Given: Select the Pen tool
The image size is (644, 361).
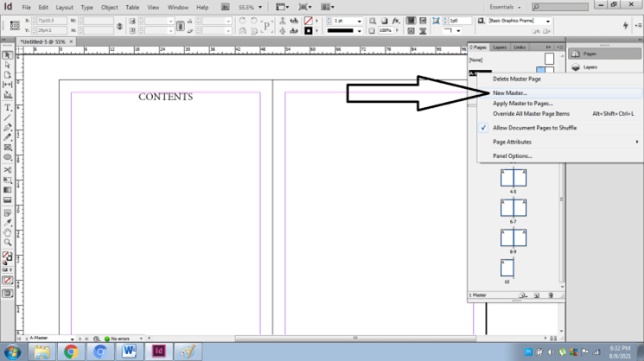Looking at the screenshot, I should click(8, 128).
